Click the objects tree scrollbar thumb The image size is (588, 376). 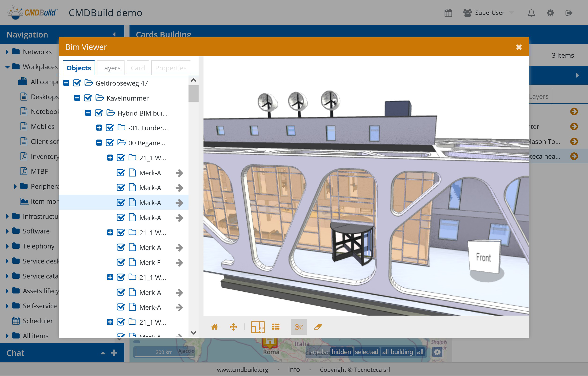[193, 93]
